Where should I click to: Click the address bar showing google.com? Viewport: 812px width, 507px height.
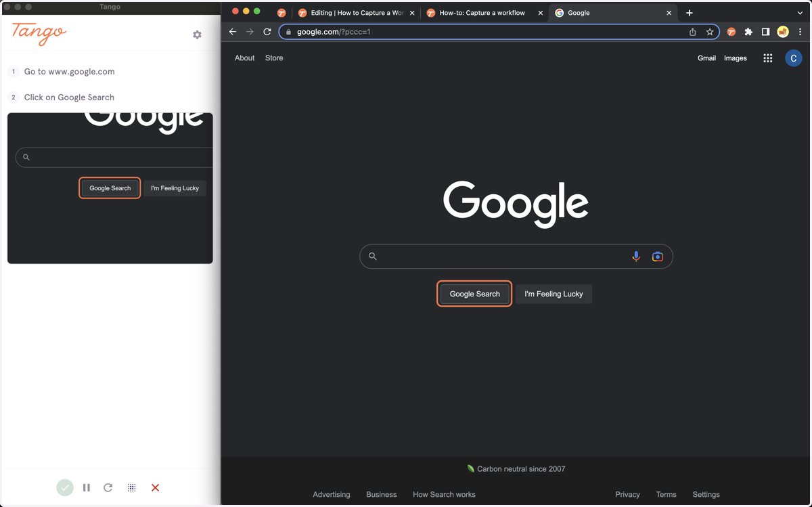[499, 32]
